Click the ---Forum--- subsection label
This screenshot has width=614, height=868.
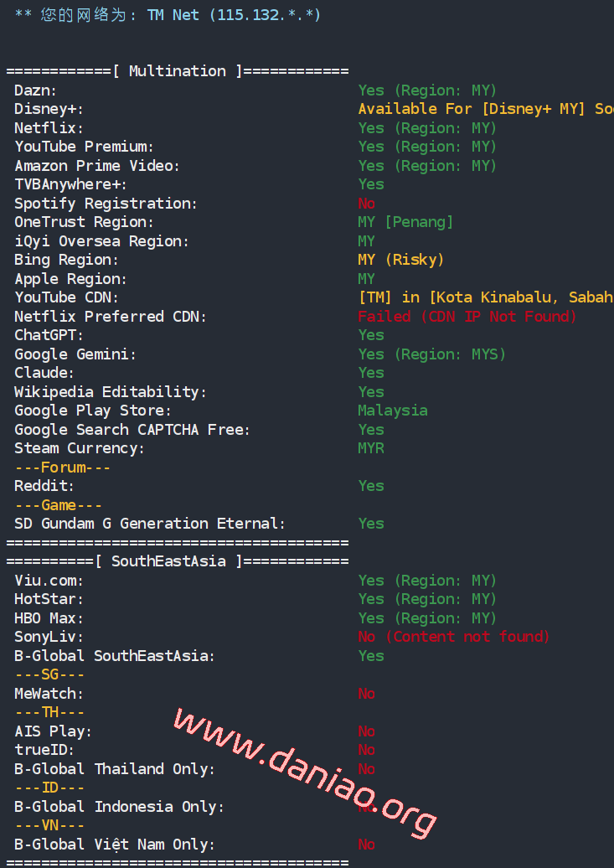pyautogui.click(x=63, y=468)
